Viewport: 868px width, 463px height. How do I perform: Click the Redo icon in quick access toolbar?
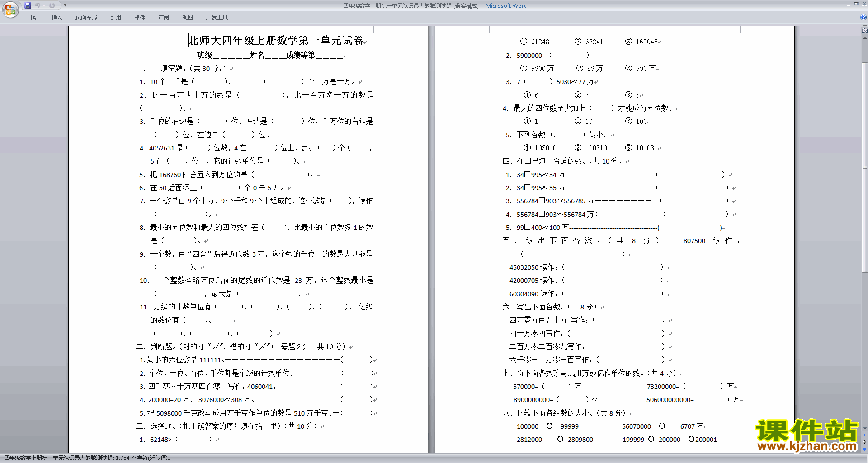(52, 5)
